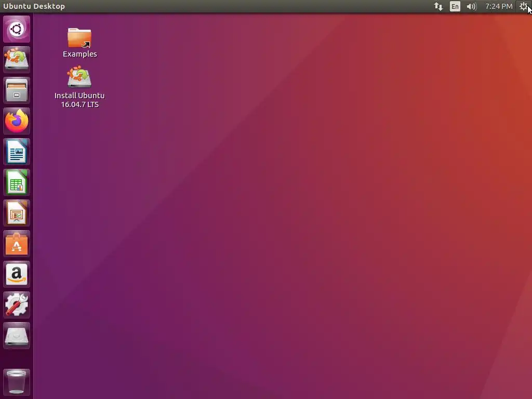Open LibreOffice Impress presentations
The height and width of the screenshot is (399, 532).
tap(17, 213)
